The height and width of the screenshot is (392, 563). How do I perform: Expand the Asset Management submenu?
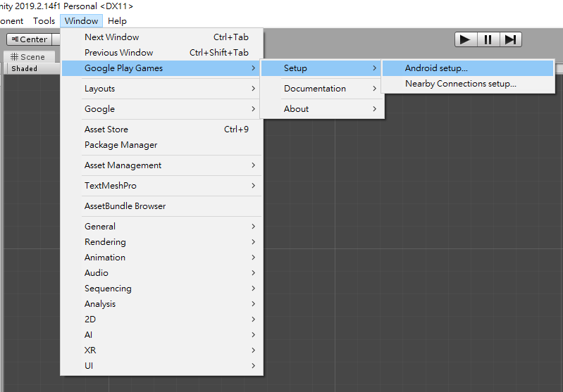(x=123, y=165)
